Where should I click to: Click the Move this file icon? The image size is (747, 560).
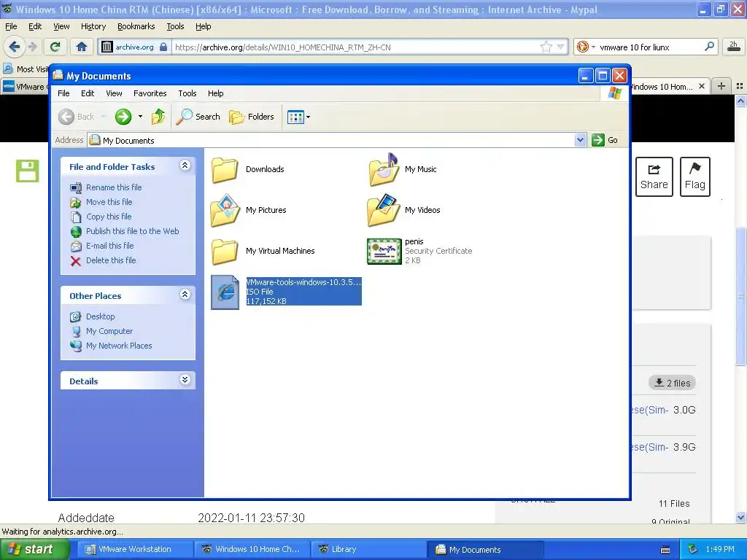tap(76, 203)
